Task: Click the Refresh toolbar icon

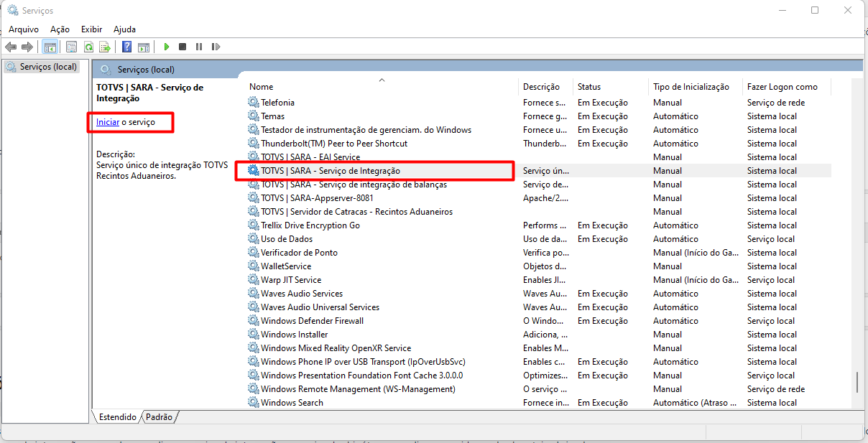Action: point(88,47)
